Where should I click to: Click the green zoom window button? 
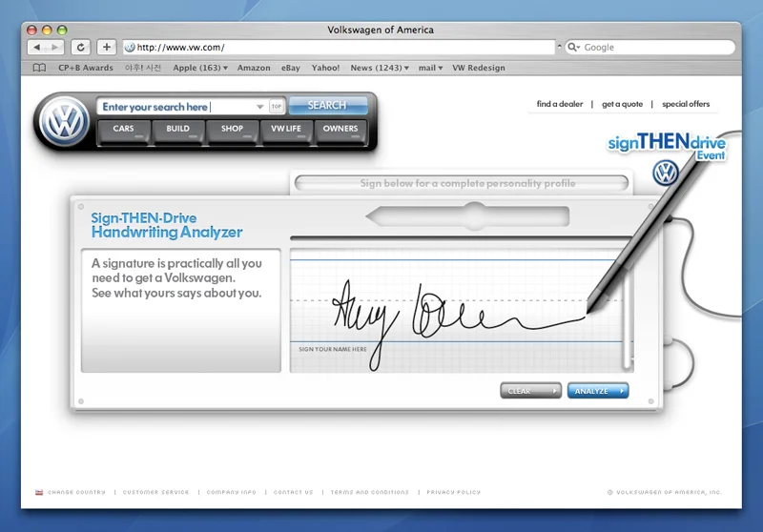click(x=62, y=31)
